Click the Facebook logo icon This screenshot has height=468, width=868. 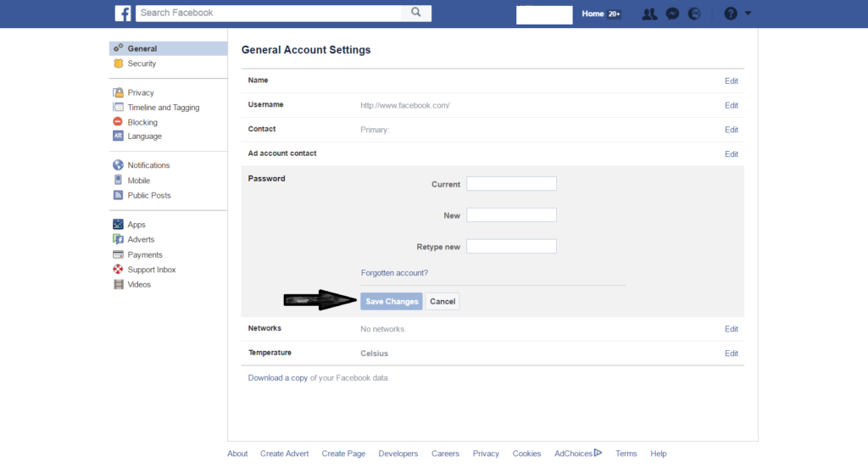(x=123, y=14)
